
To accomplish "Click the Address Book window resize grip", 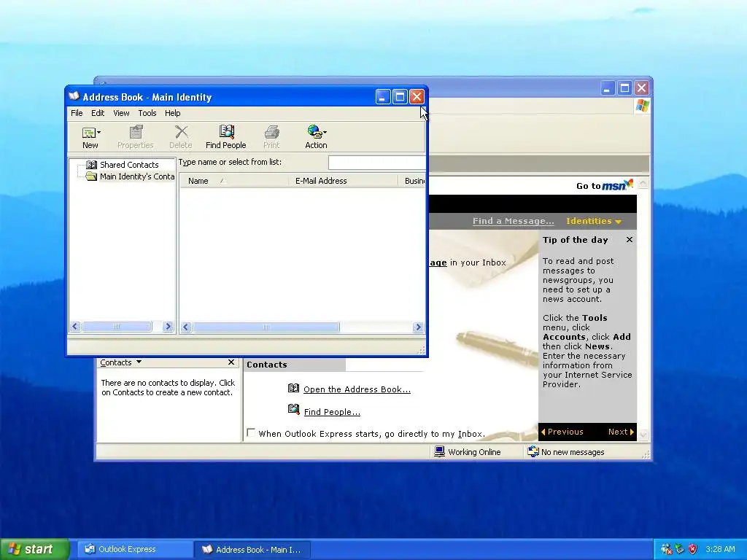I will coord(421,351).
